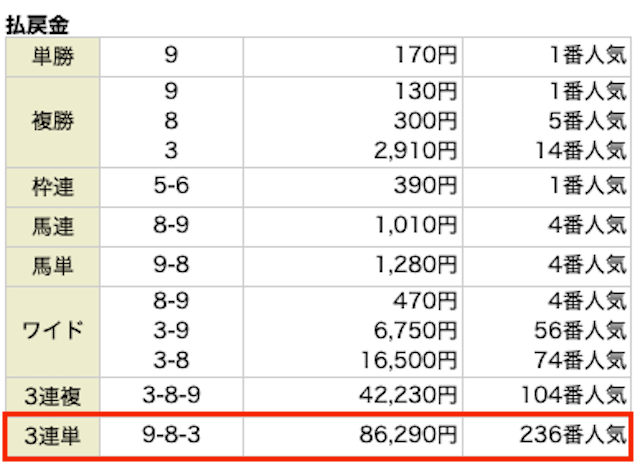The image size is (640, 464).
Task: Select the highlighted 3連単 label
Action: (x=53, y=435)
